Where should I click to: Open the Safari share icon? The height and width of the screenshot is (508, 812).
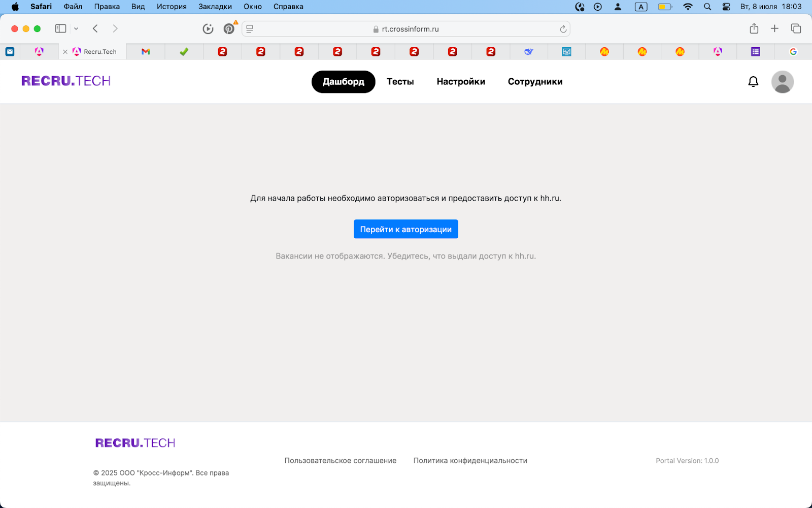tap(754, 28)
